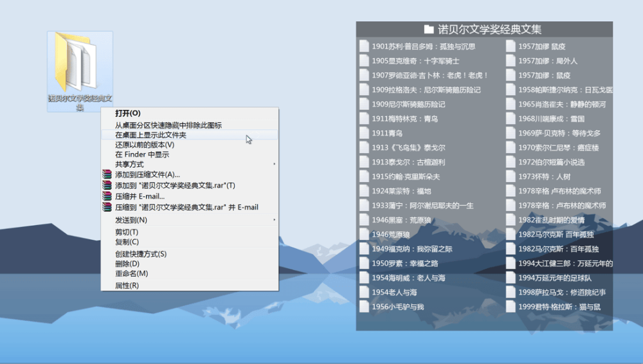
Task: Click the file icon for 1911青鸟
Action: (364, 133)
